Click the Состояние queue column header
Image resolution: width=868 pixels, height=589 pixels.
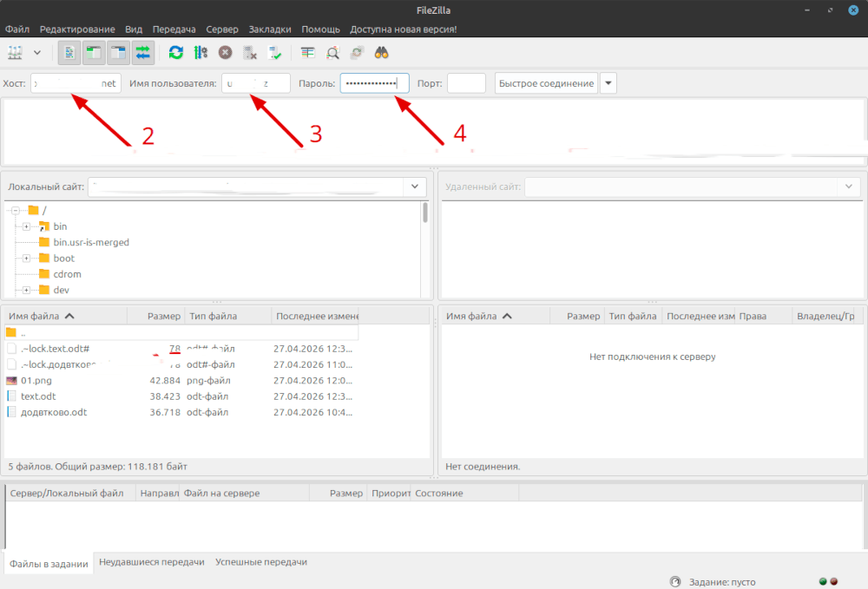[x=464, y=493]
